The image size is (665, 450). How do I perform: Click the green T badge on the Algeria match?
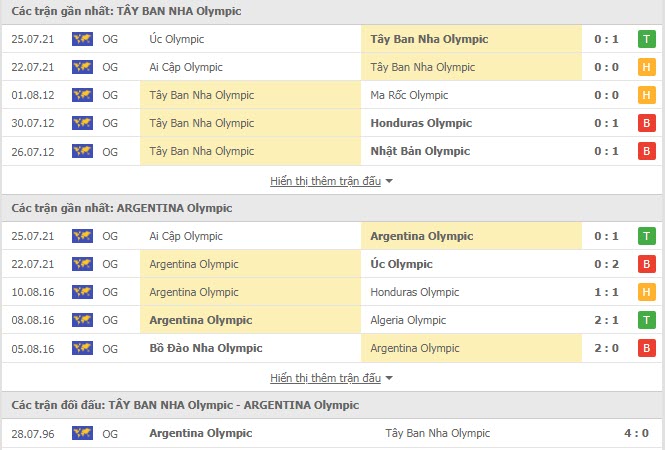pos(647,320)
